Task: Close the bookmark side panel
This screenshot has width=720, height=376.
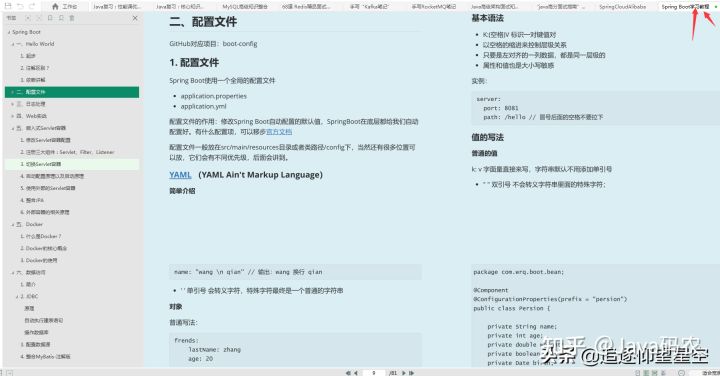Action: pos(135,18)
